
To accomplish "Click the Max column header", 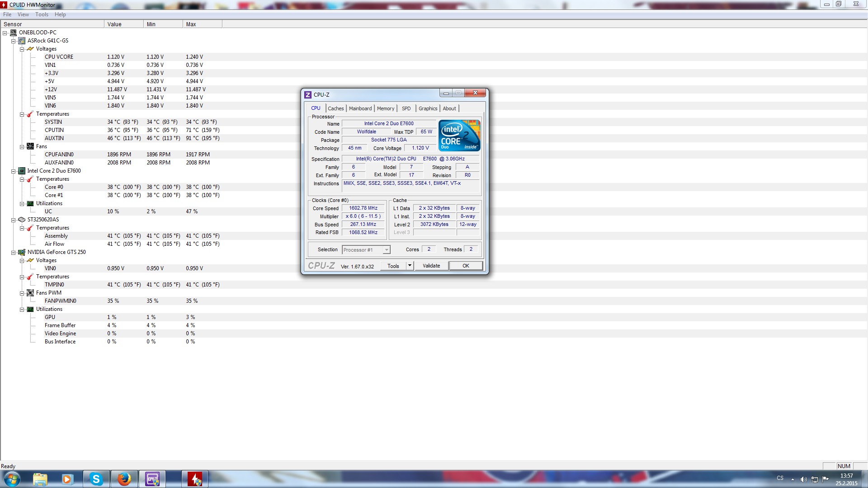I will [202, 24].
